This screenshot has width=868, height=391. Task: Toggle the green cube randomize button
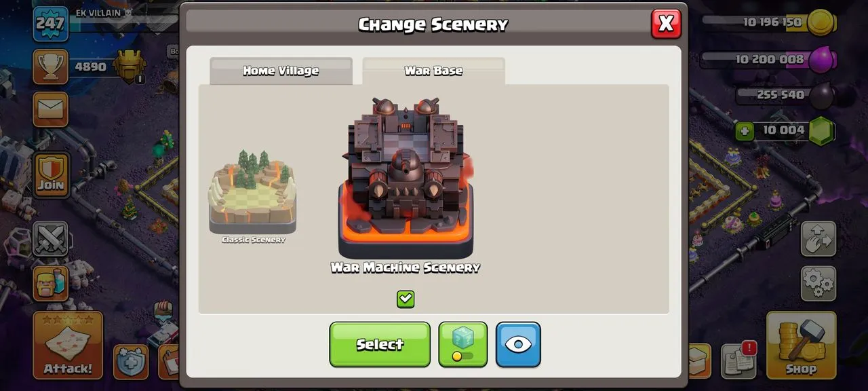[462, 344]
